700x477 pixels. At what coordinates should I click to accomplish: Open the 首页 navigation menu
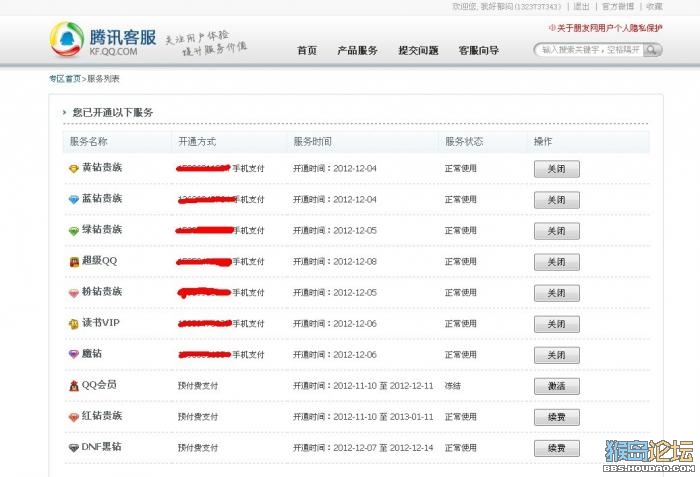coord(307,50)
